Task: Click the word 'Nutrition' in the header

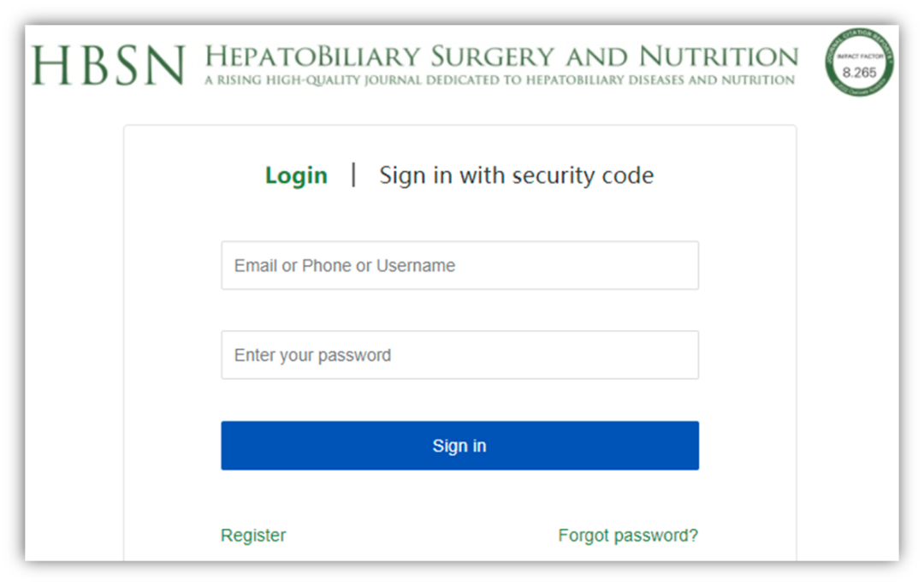Action: point(719,57)
